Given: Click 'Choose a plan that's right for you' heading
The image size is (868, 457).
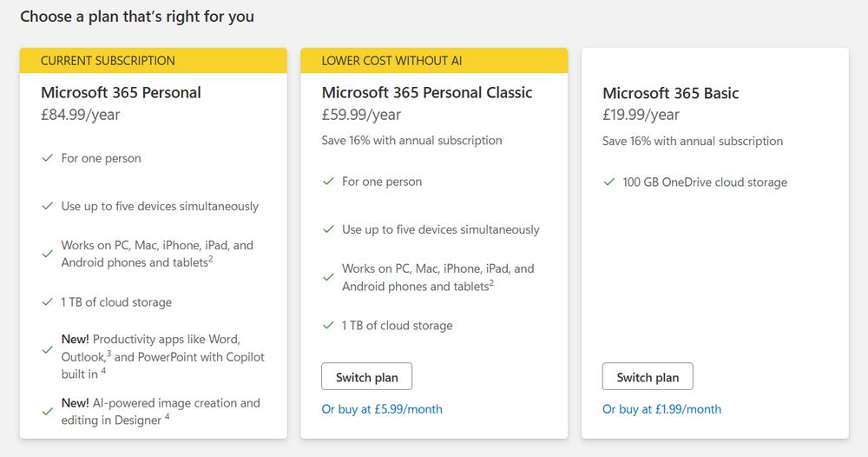Looking at the screenshot, I should (x=137, y=17).
